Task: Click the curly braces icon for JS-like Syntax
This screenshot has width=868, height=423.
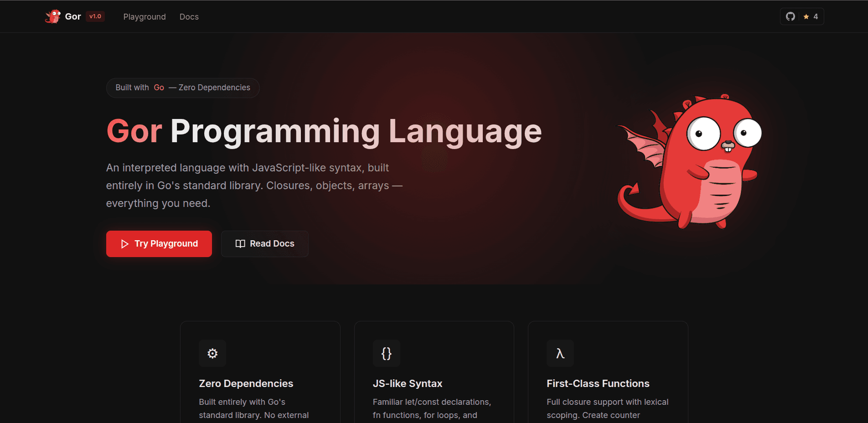Action: click(387, 353)
